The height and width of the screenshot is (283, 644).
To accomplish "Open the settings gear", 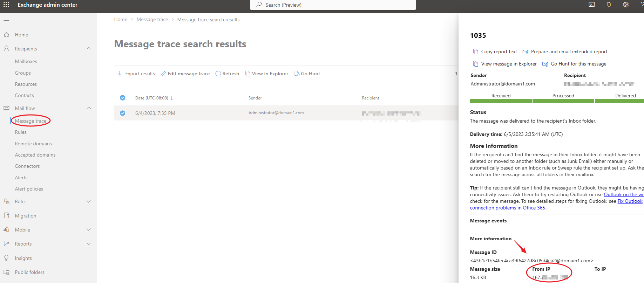I will pyautogui.click(x=626, y=5).
